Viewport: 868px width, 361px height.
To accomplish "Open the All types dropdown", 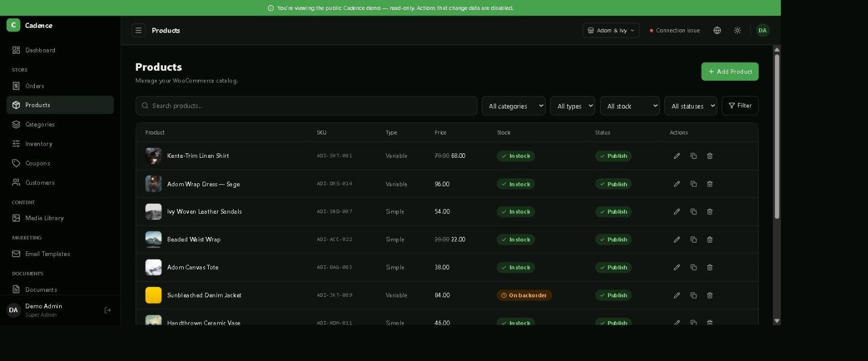I will (x=572, y=106).
